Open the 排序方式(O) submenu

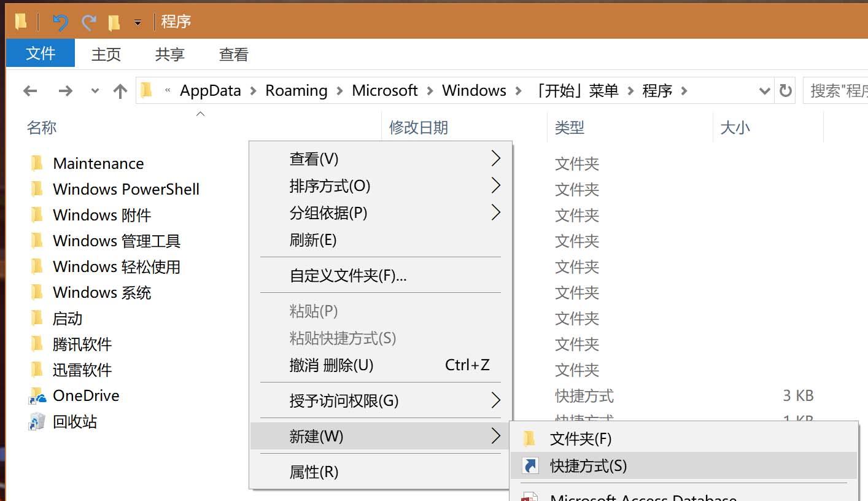[x=381, y=185]
